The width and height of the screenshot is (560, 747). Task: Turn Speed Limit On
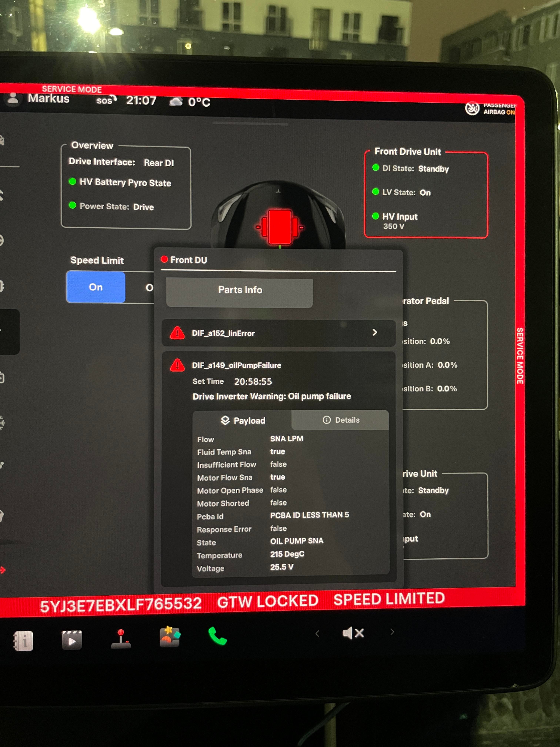pos(96,287)
